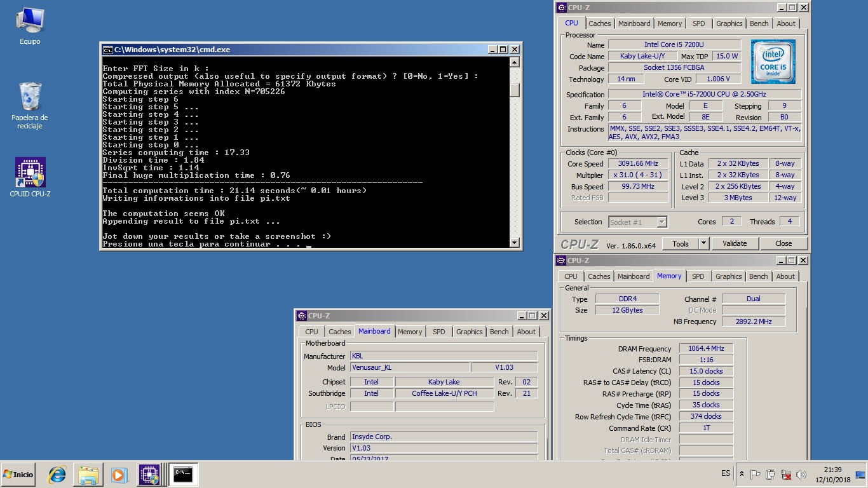The height and width of the screenshot is (488, 868).
Task: Open Memory tab in top CPU-Z window
Action: [x=670, y=24]
